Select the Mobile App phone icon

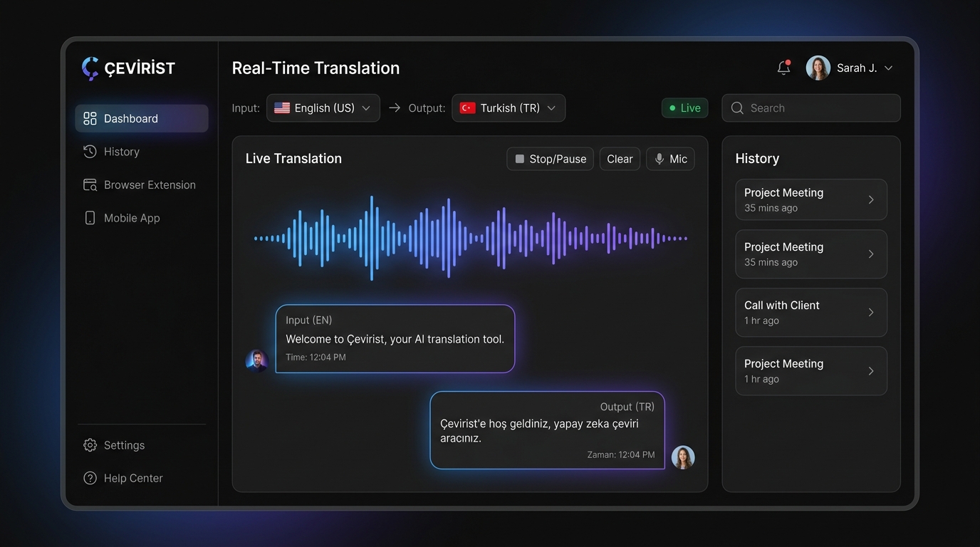[90, 218]
